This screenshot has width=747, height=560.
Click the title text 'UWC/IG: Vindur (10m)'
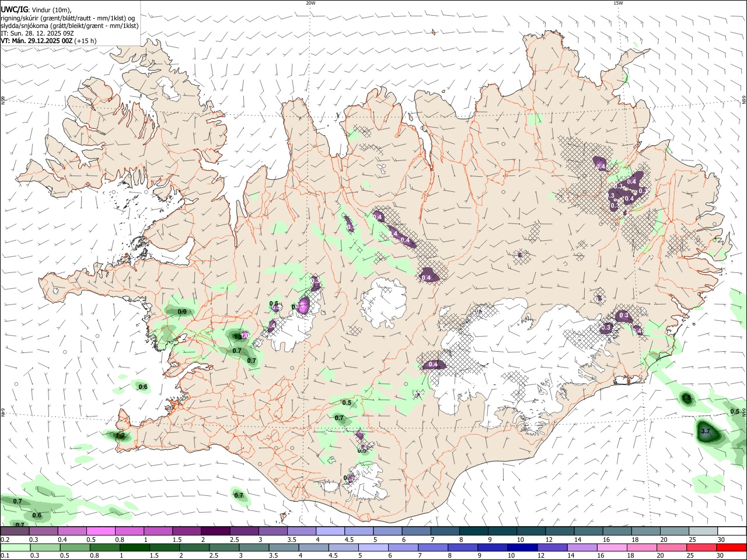click(36, 10)
